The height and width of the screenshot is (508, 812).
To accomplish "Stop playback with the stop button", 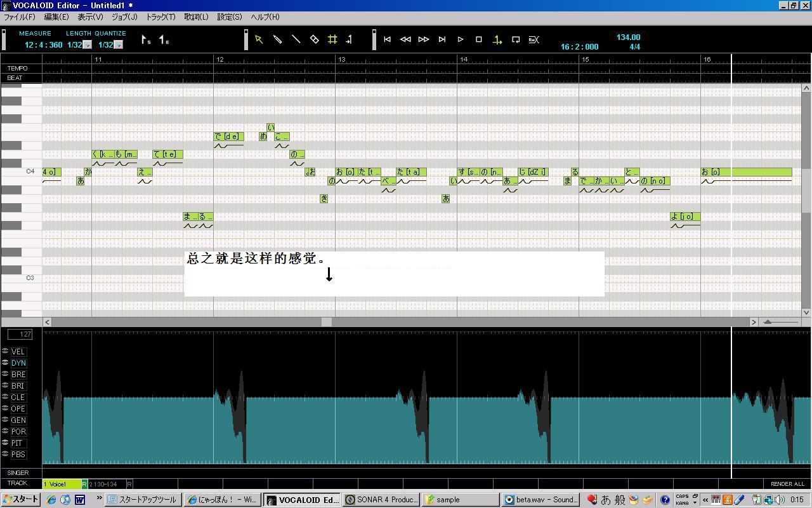I will coord(479,39).
